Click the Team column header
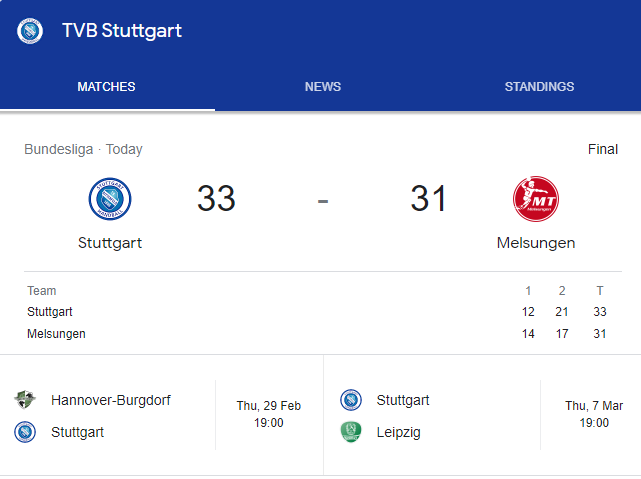641x479 pixels. 42,291
